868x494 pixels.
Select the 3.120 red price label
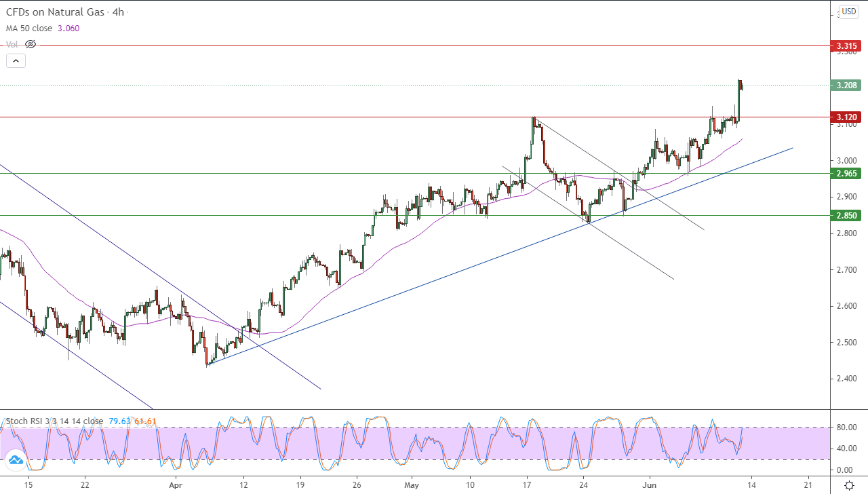tap(847, 117)
